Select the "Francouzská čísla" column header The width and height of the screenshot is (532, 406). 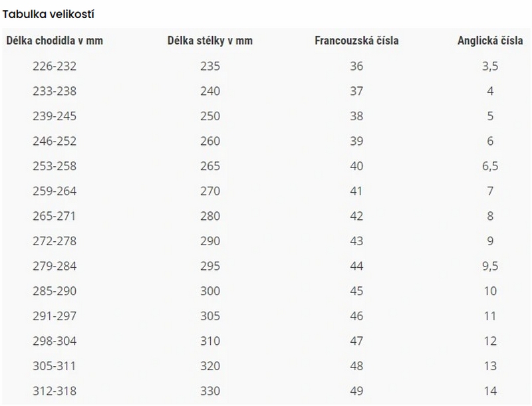pyautogui.click(x=356, y=41)
